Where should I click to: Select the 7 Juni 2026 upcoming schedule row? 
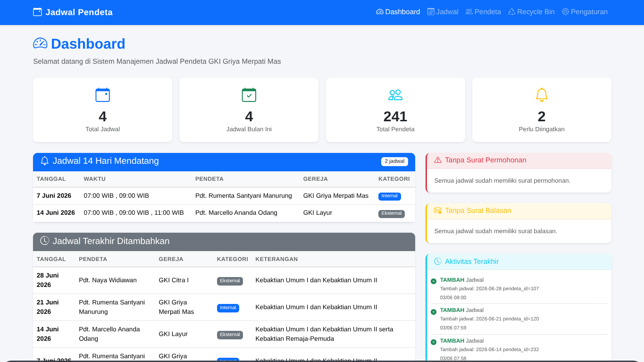224,196
